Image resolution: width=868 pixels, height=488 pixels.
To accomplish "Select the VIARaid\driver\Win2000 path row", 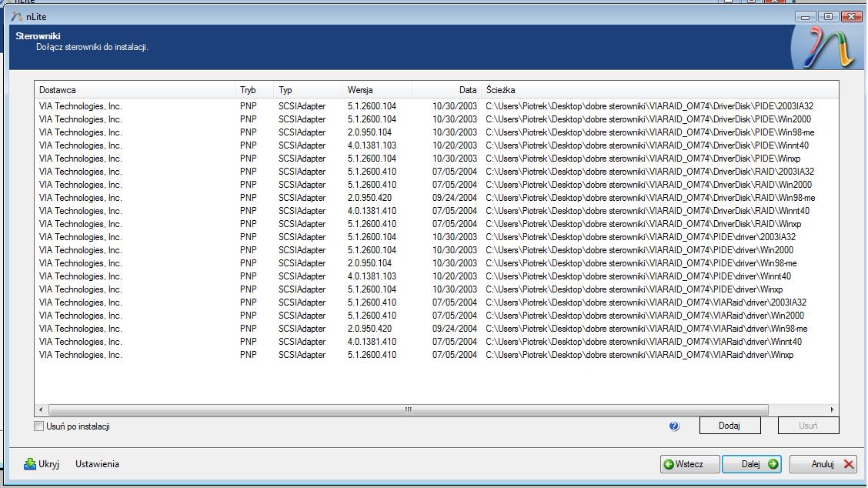I will tap(436, 316).
